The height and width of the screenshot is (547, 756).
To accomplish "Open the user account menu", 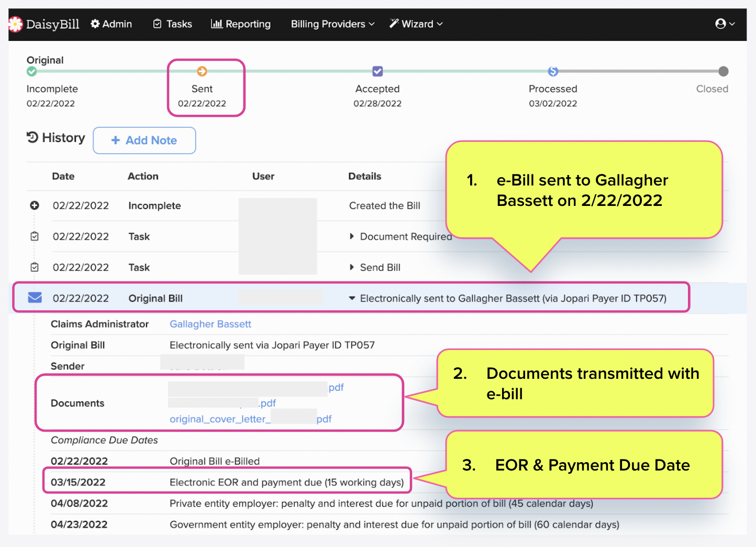I will pyautogui.click(x=725, y=24).
